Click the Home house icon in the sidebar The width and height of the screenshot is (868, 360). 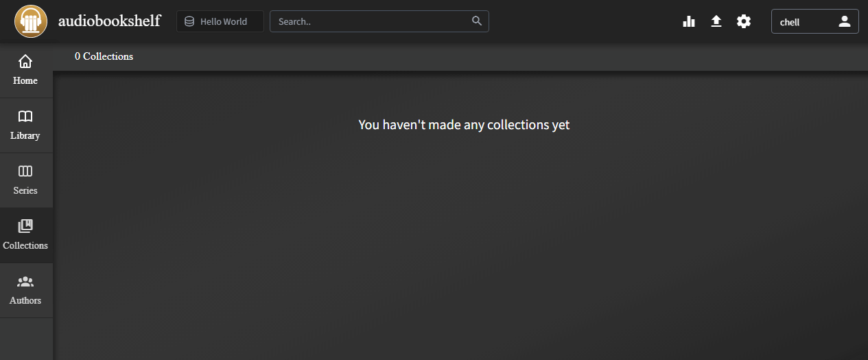point(25,62)
